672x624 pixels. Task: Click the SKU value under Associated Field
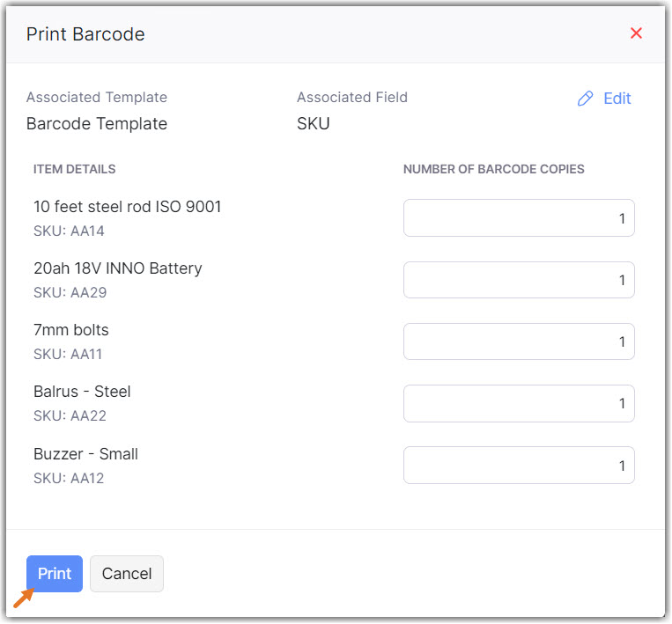pos(314,124)
